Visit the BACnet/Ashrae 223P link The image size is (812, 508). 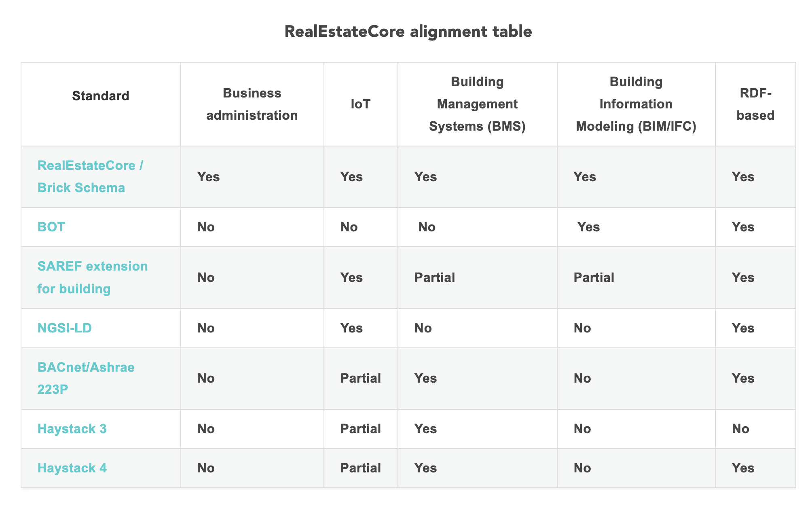(x=86, y=378)
